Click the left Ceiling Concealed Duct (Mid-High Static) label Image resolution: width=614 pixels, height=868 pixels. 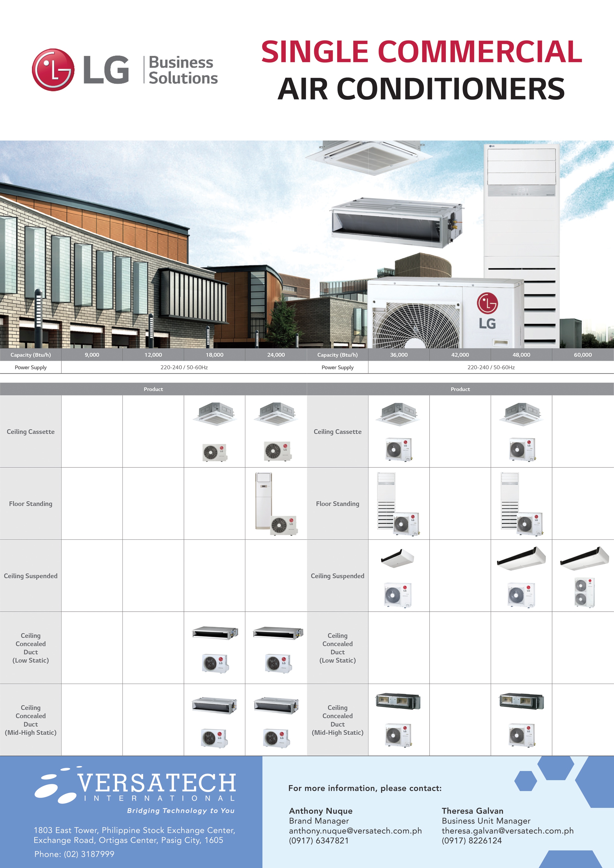click(x=31, y=720)
